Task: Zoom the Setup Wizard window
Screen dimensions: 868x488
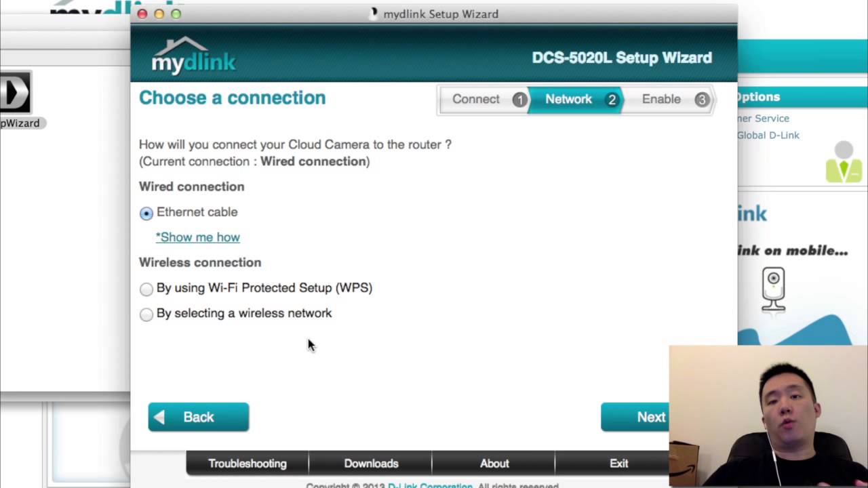Action: click(176, 14)
